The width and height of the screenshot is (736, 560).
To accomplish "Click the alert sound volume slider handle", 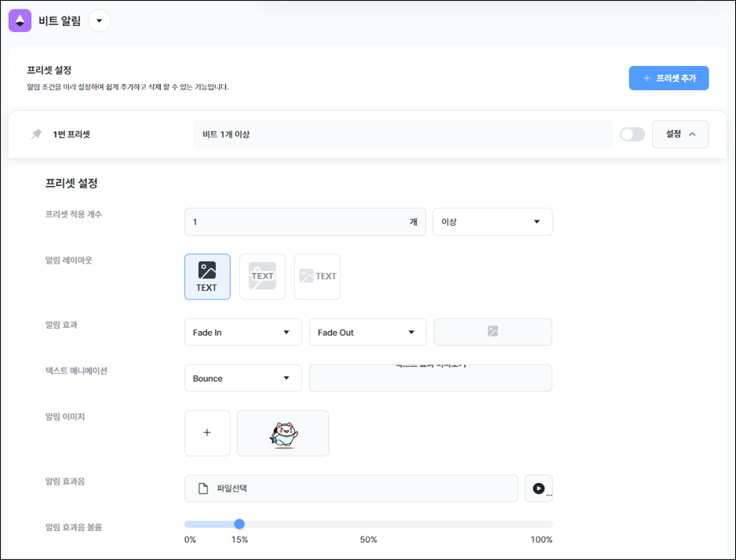I will [239, 524].
